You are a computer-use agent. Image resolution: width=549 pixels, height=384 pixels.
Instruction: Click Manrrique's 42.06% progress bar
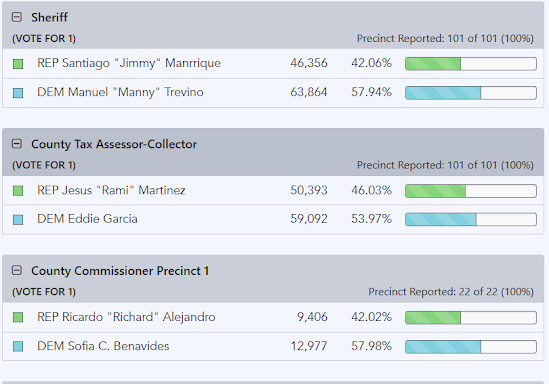[x=471, y=64]
